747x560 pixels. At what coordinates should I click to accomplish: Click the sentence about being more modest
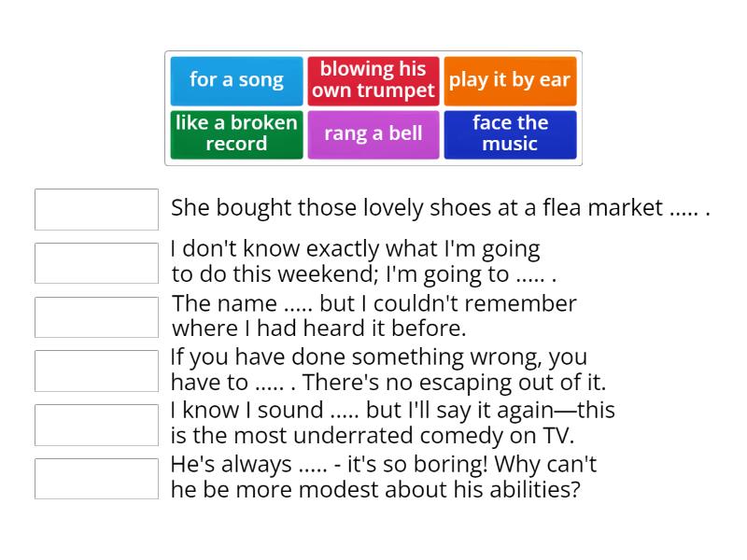coord(383,476)
